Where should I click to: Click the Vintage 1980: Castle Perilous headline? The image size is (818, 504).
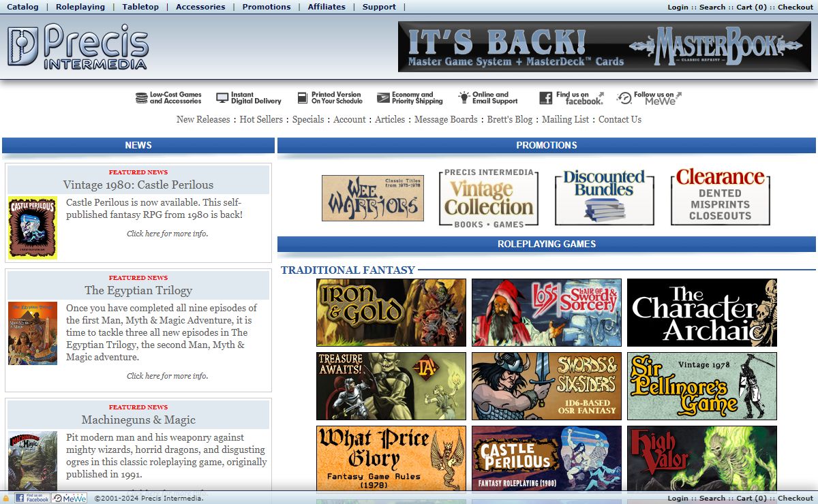[138, 185]
